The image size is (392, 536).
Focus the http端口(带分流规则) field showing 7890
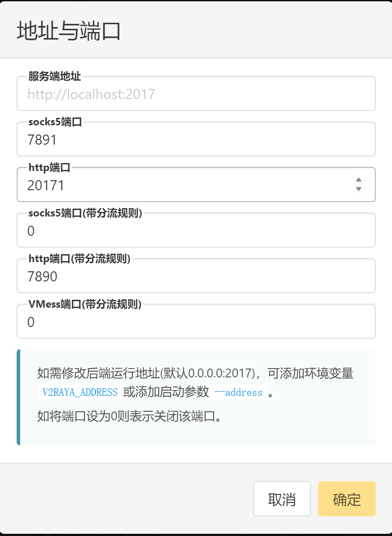point(196,276)
